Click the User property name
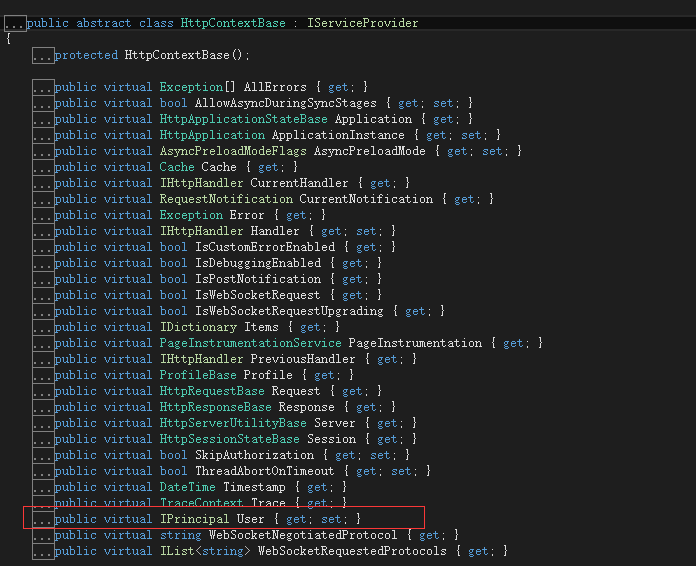The image size is (696, 566). pos(250,519)
